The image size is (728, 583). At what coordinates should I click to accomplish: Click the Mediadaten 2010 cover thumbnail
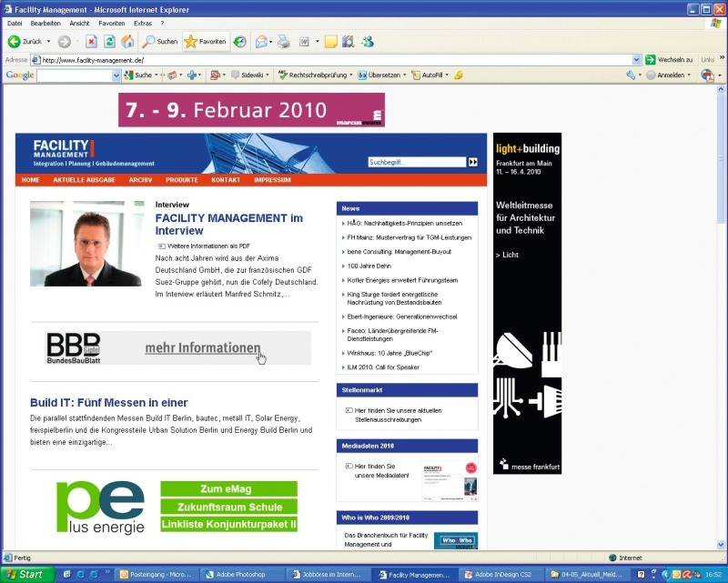[x=450, y=481]
